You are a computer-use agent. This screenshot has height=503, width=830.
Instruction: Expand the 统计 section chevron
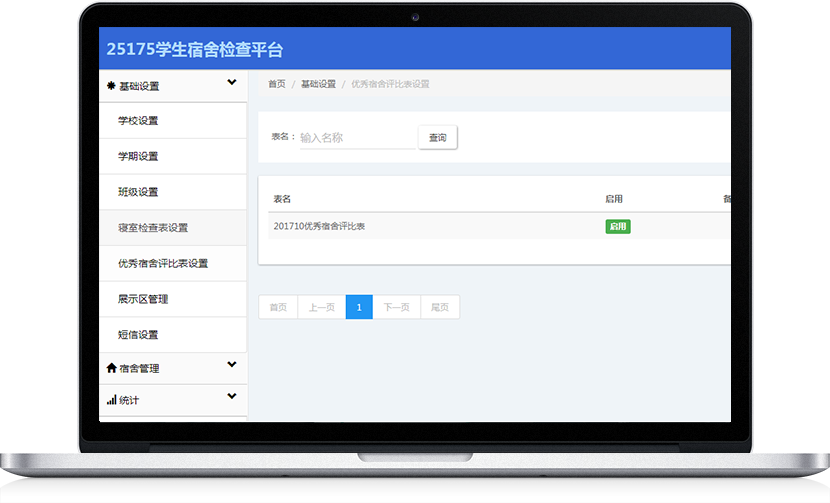click(232, 397)
